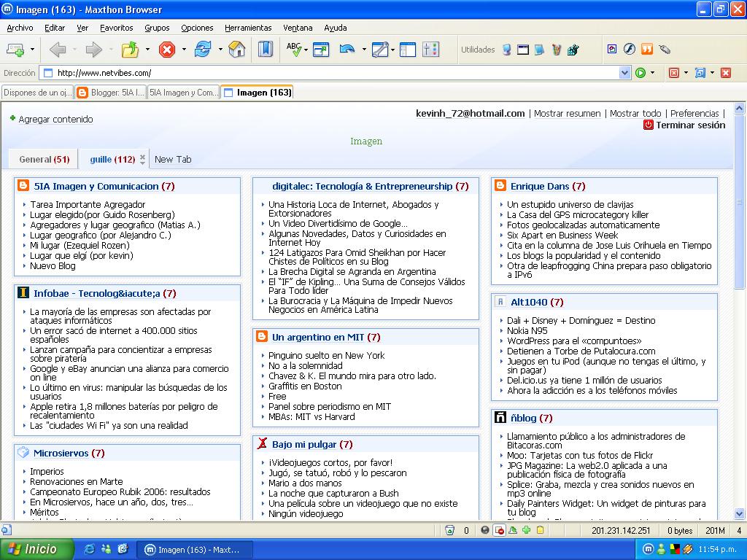
Task: Open the new tab button dropdown arrow
Action: (32, 50)
